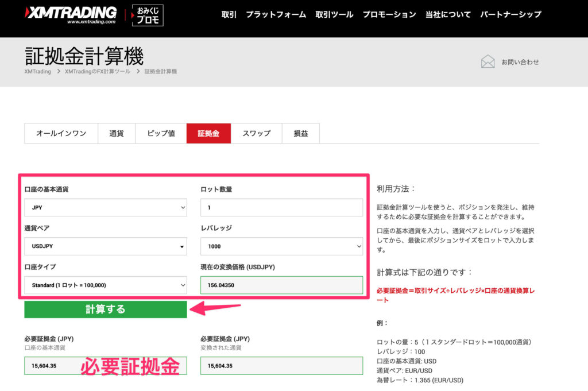Screen dimensions: 588x391
Task: Open the 通貨ペア USDJPY dropdown
Action: point(106,246)
